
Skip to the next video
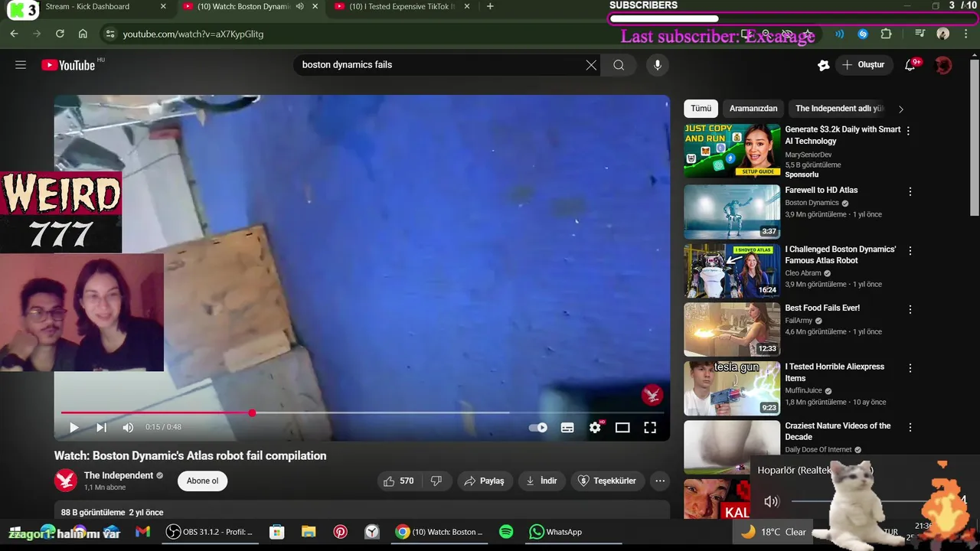[x=101, y=428]
